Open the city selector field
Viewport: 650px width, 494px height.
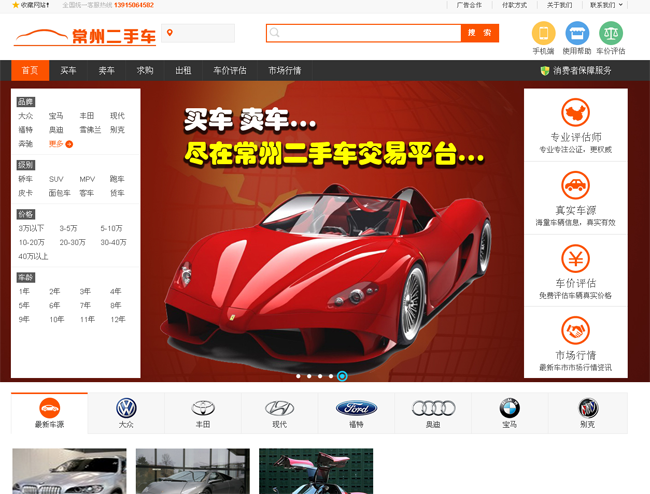(198, 33)
